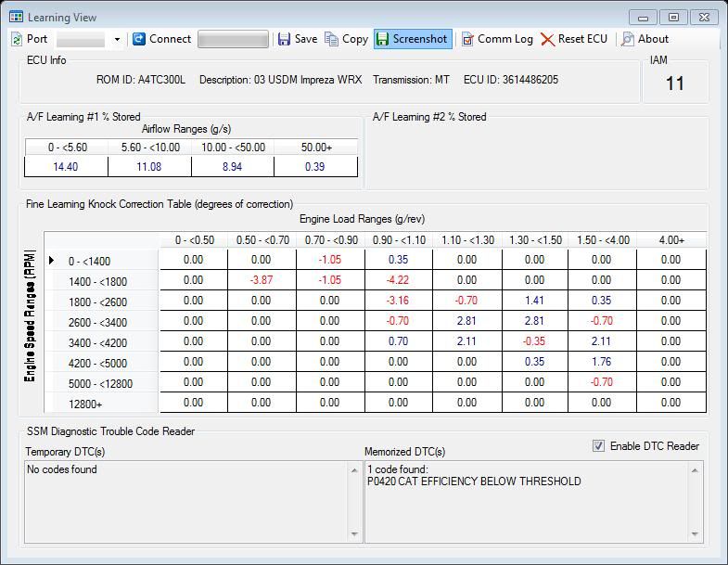Select knock cell -3.87

pos(262,280)
